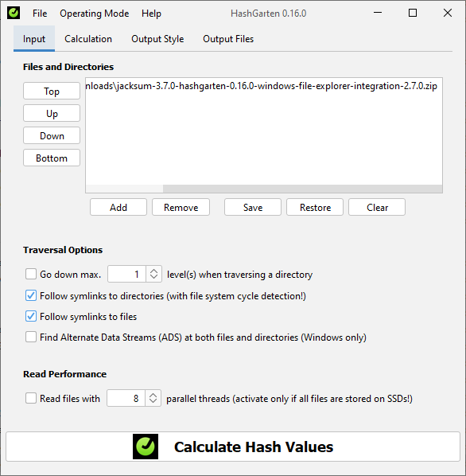Viewport: 466px width, 476px height.
Task: Switch to the Output Style tab
Action: pyautogui.click(x=157, y=39)
